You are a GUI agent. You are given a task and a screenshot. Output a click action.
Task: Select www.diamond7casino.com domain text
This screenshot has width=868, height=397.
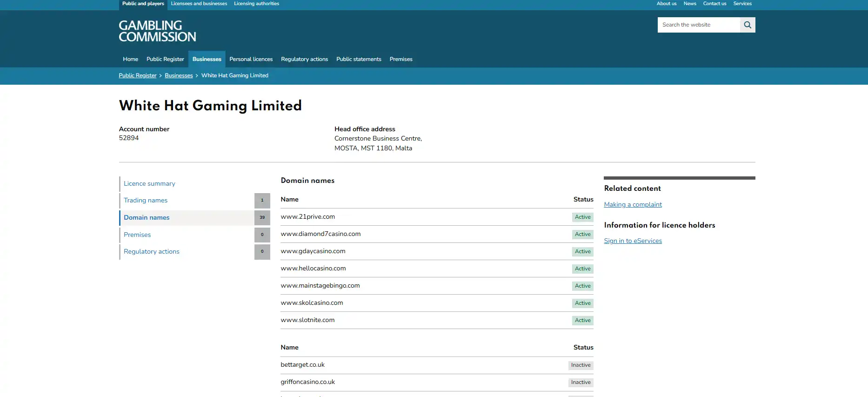[x=320, y=234]
